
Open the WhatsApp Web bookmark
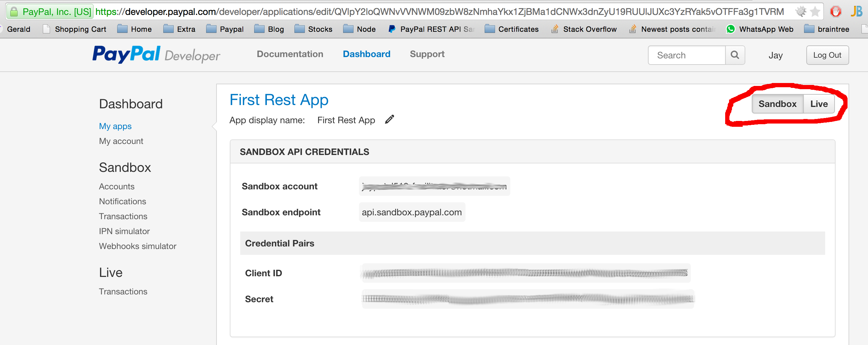[760, 29]
